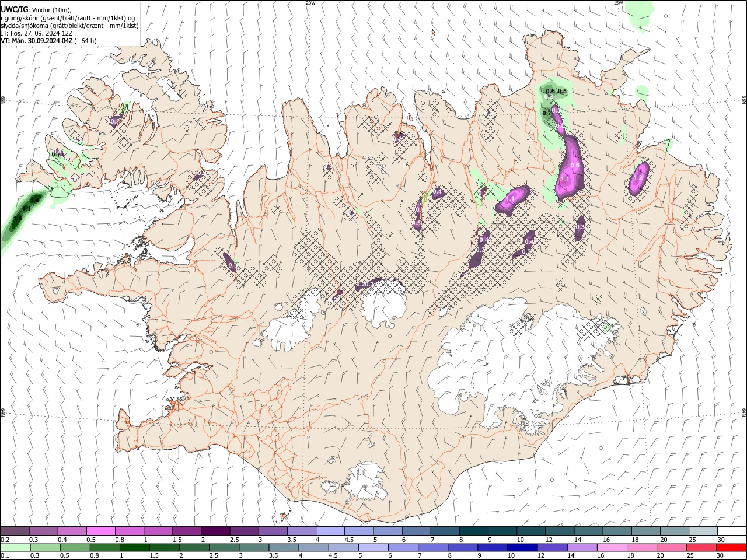Click the '0.2' label in the upper legend
This screenshot has height=560, width=747.
pos(5,540)
